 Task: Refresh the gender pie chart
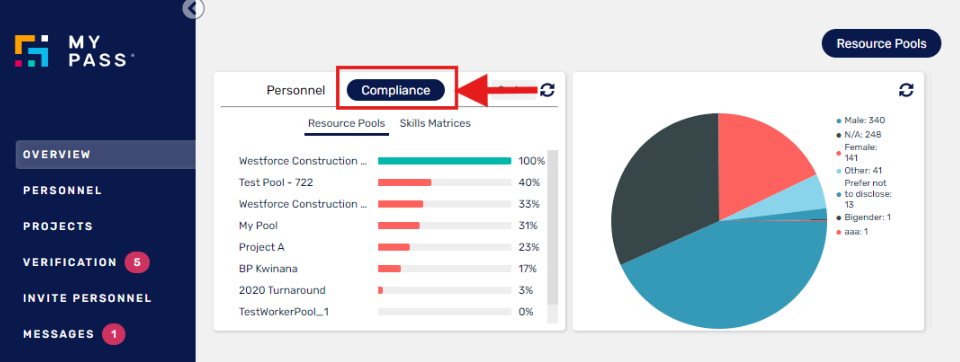tap(906, 90)
